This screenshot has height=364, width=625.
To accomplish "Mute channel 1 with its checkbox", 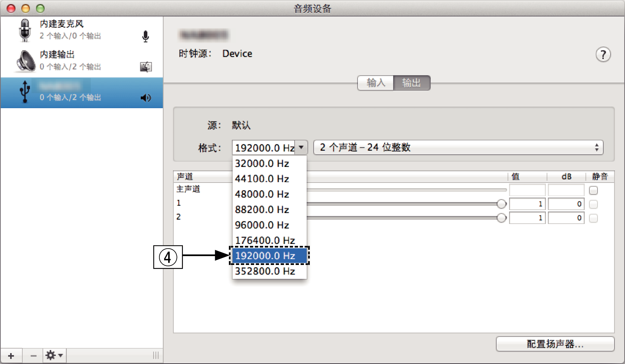I will 593,204.
